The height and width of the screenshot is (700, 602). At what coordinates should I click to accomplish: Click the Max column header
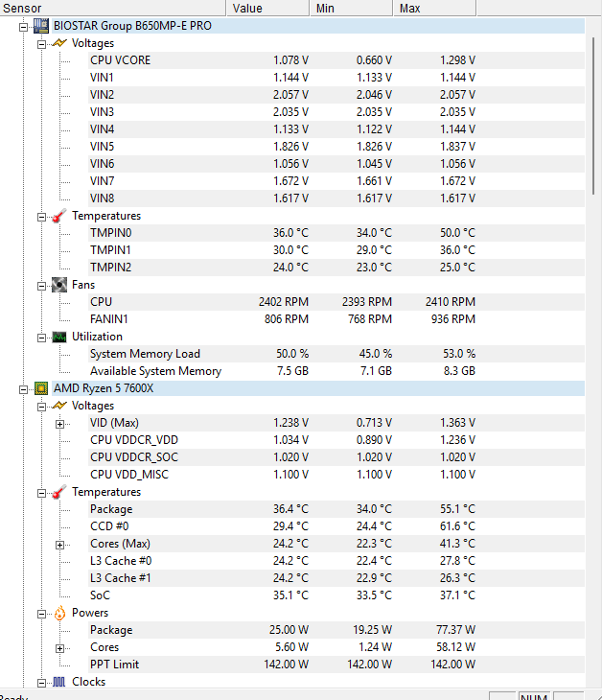point(436,8)
